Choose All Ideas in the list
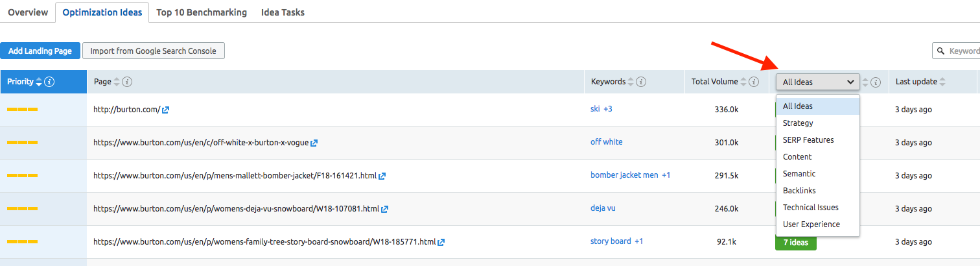Viewport: 980px width, 266px height. coord(818,106)
